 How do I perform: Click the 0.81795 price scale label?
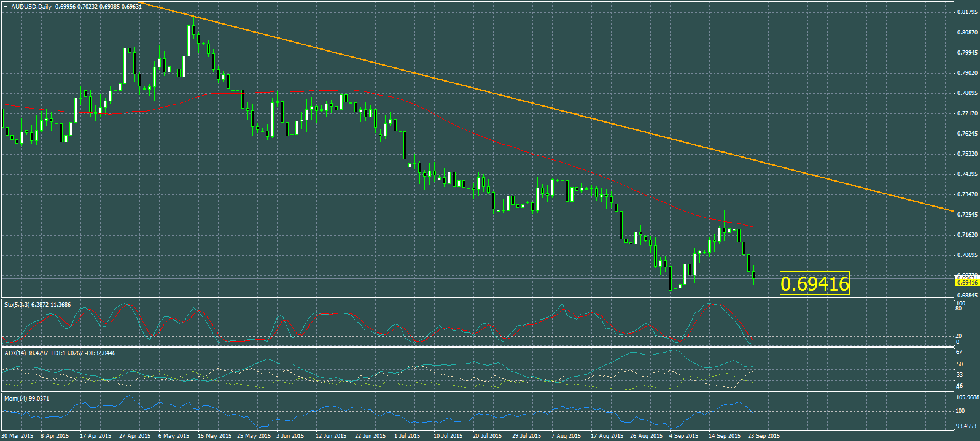click(x=967, y=12)
